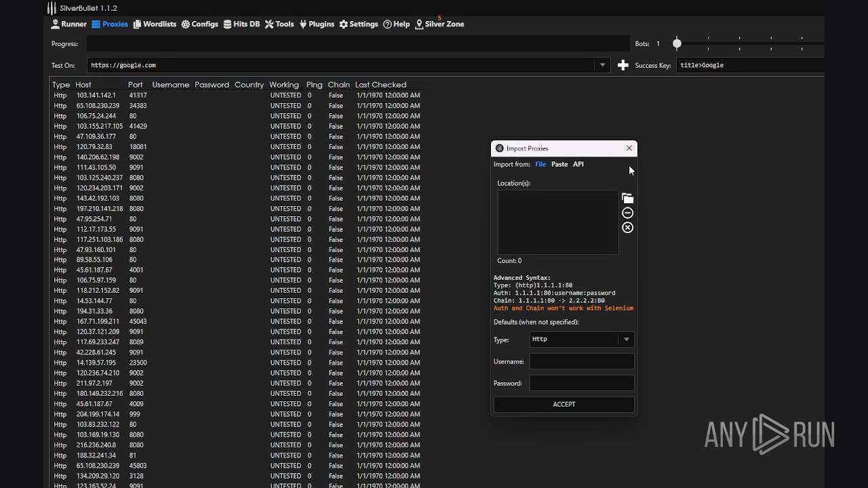This screenshot has width=868, height=488.
Task: Click the minus remove-location icon
Action: point(627,213)
